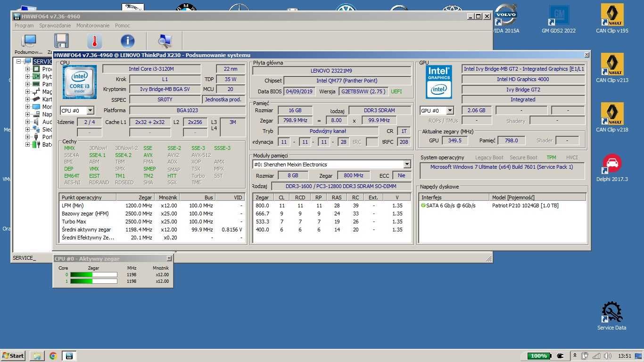Click the Punkt operacyjny column header

coord(88,197)
